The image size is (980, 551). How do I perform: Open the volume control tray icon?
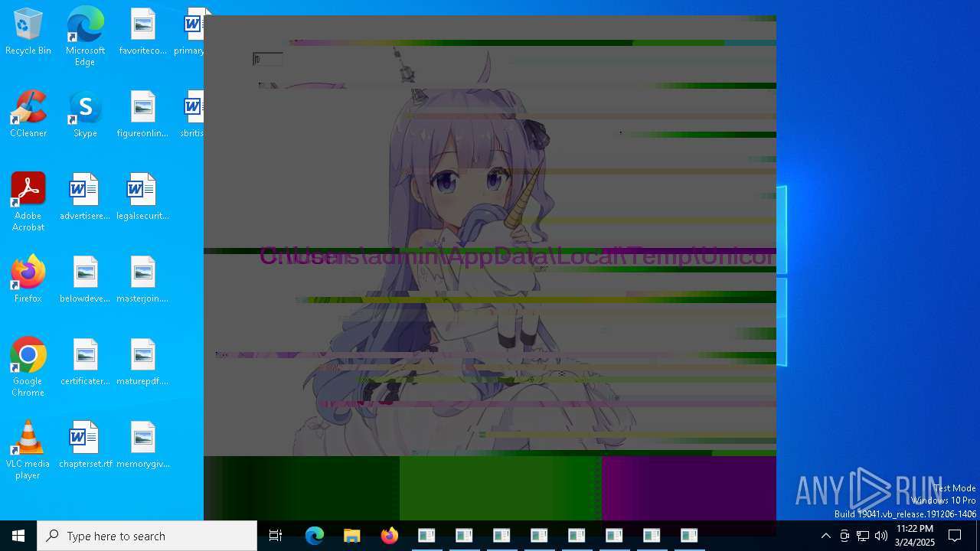881,536
